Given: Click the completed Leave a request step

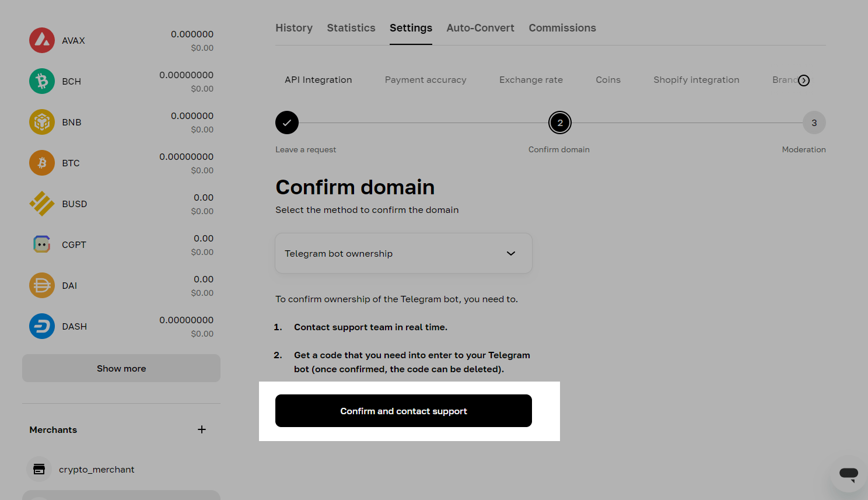Looking at the screenshot, I should pyautogui.click(x=287, y=123).
